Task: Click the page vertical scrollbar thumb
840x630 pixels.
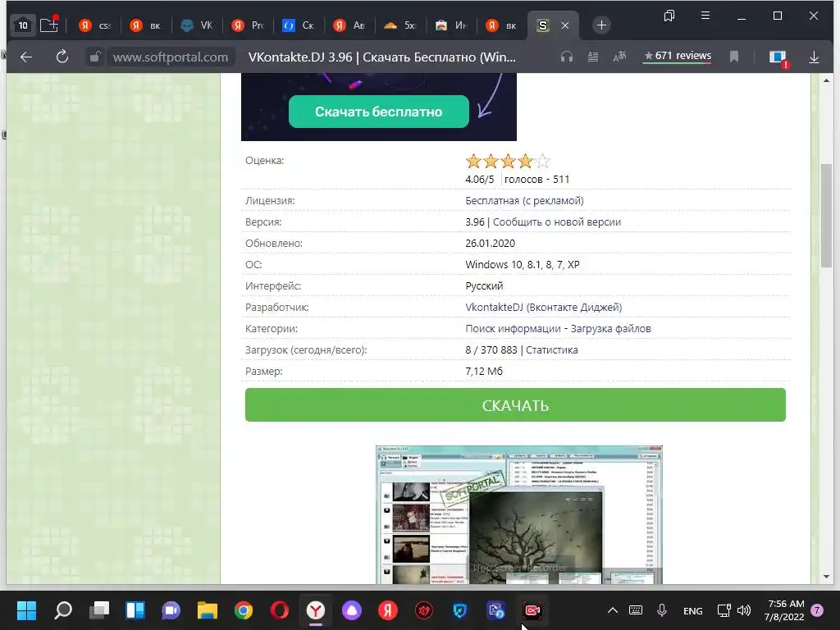Action: coord(826,216)
